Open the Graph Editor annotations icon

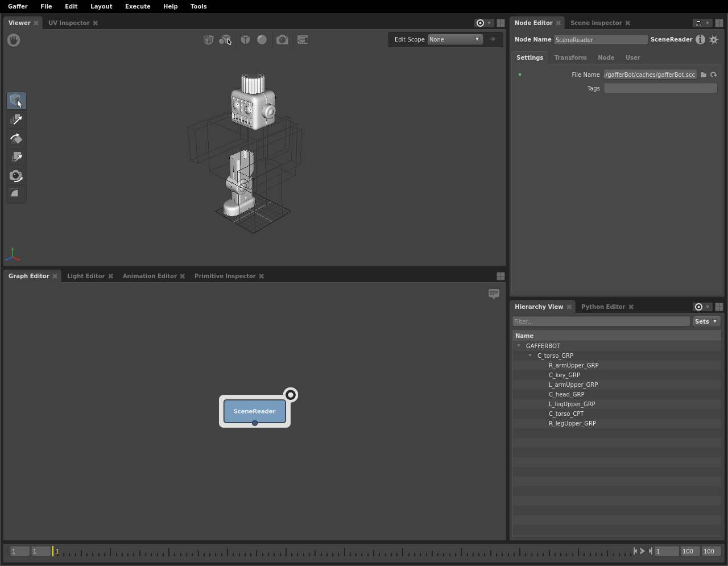(x=494, y=294)
